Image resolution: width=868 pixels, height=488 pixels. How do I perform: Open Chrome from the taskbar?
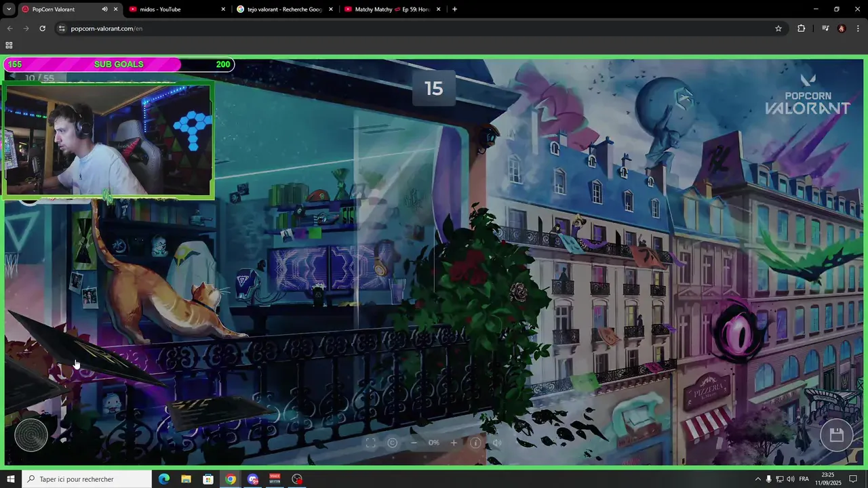point(231,479)
